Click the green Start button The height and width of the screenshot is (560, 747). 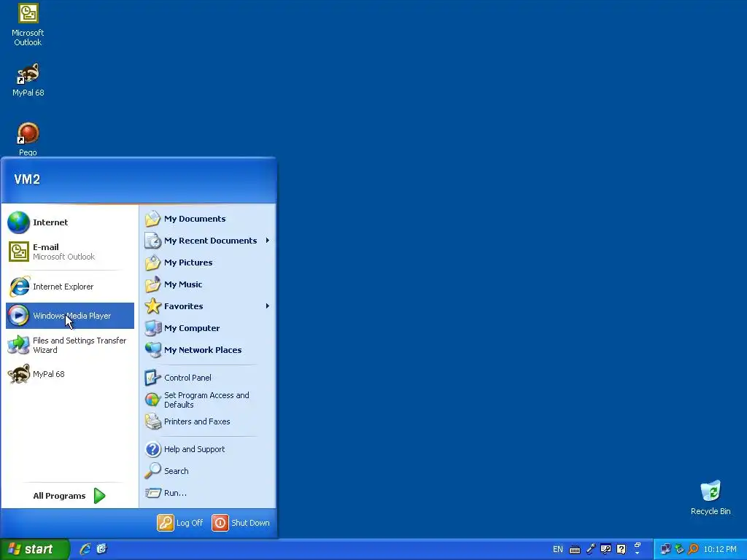[x=34, y=549]
